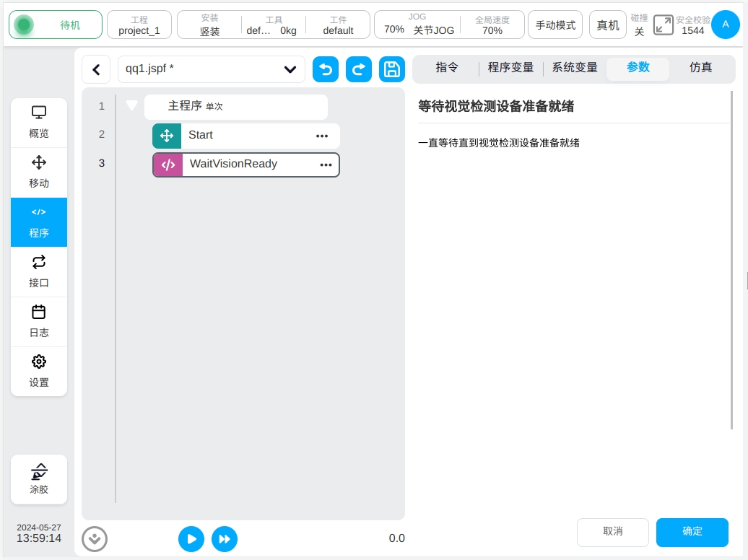The width and height of the screenshot is (748, 560).
Task: Switch to the 指令 commands tab
Action: coord(447,68)
